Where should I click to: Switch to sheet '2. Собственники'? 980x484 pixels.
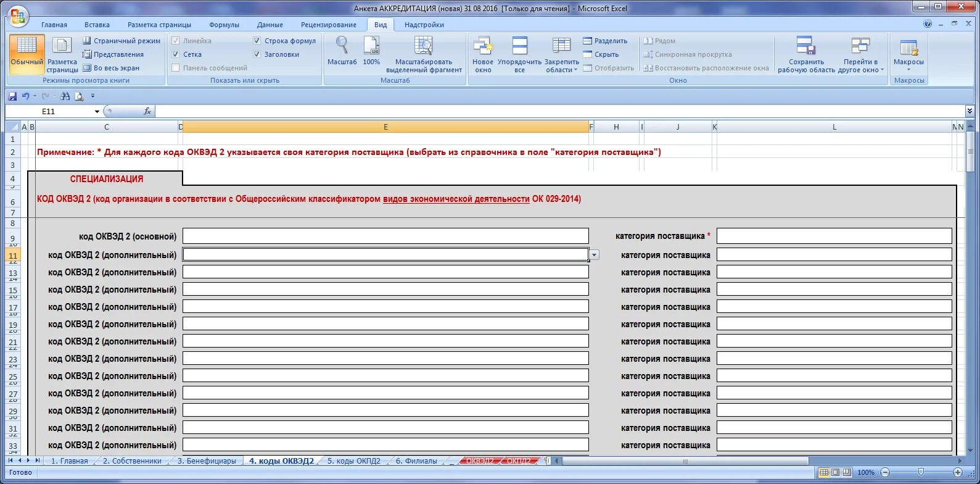[132, 461]
